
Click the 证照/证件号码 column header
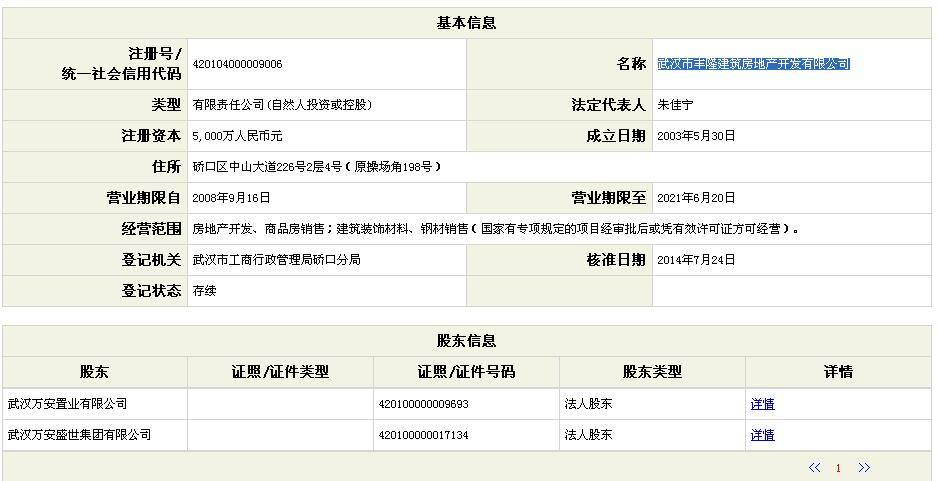466,372
